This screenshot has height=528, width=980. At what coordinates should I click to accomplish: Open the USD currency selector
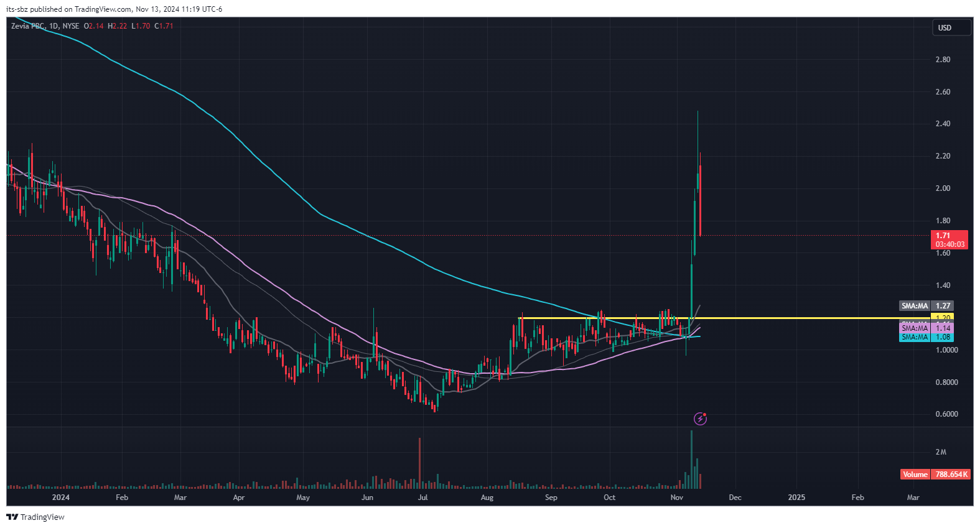(x=951, y=27)
